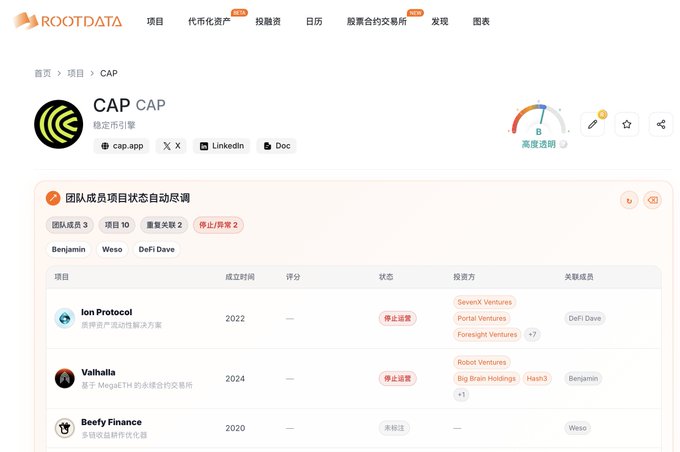
Task: Select the 团队成员 3 filter
Action: click(x=70, y=225)
